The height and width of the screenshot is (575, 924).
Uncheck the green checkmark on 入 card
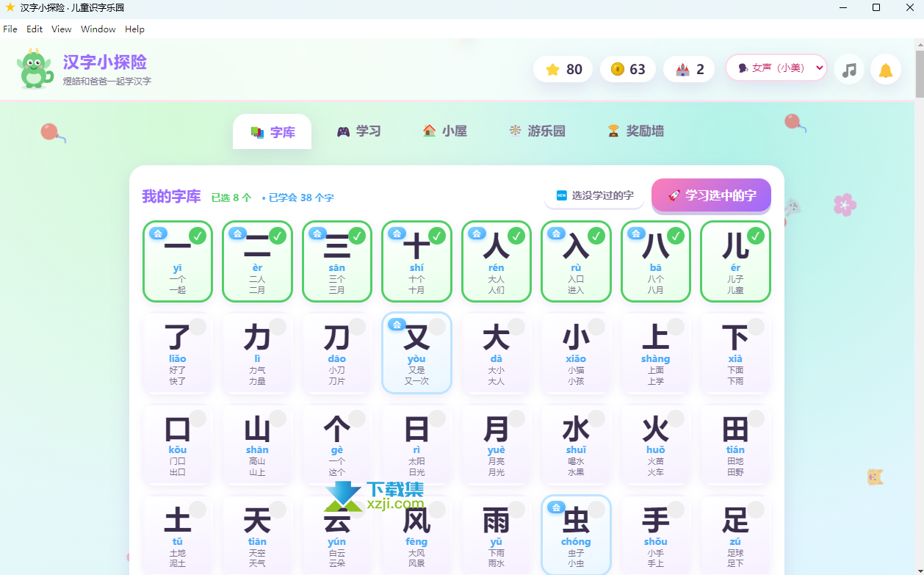pos(596,236)
